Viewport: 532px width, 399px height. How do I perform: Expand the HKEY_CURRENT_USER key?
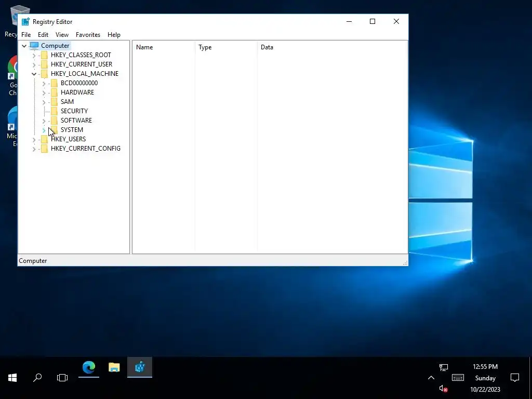click(34, 64)
